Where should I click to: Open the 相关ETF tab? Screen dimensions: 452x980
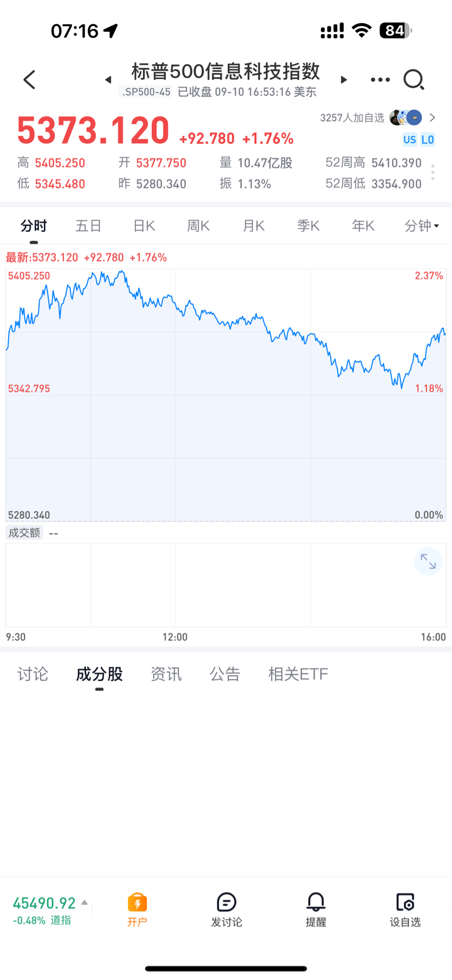point(298,674)
